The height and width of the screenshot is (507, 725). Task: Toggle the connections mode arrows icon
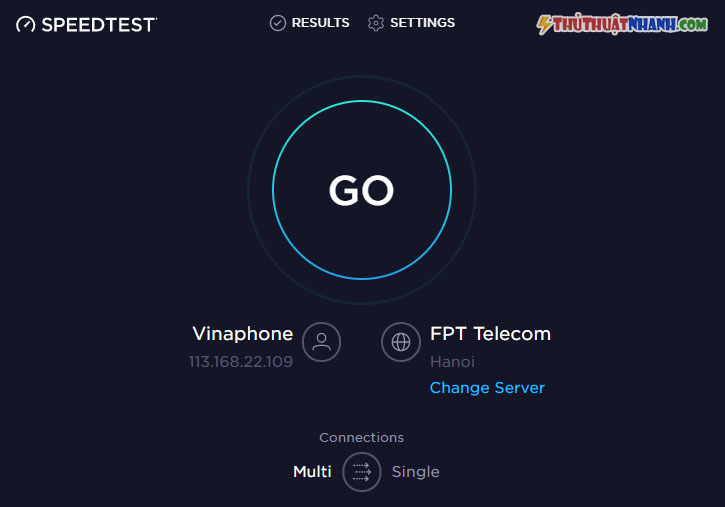(x=362, y=472)
